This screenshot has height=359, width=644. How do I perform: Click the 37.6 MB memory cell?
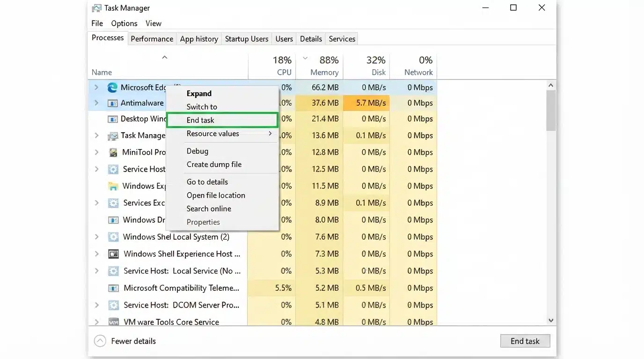(x=319, y=103)
